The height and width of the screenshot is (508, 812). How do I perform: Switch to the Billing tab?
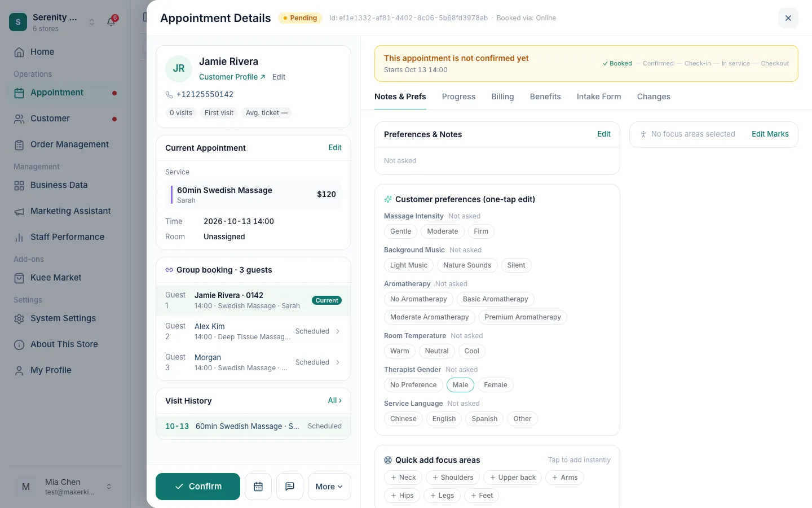pyautogui.click(x=502, y=97)
